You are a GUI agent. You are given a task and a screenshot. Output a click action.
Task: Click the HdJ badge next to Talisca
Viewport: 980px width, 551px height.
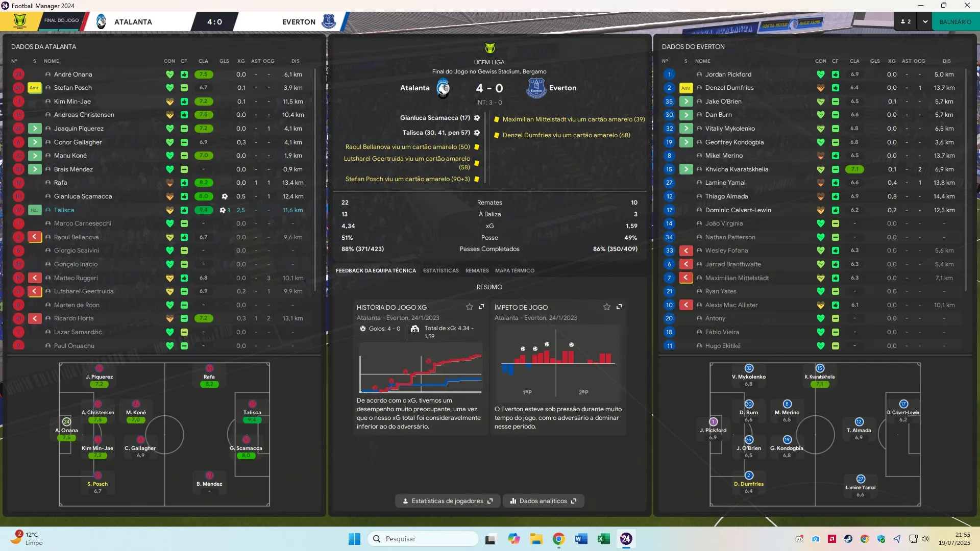(x=34, y=210)
